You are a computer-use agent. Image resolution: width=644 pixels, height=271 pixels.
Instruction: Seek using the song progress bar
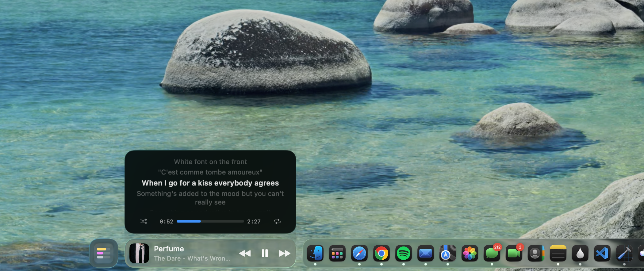(x=210, y=221)
